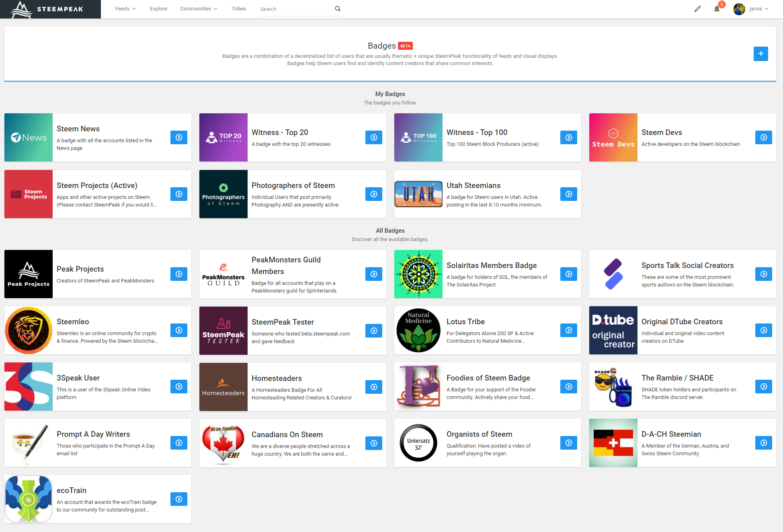Open the Feeds dropdown menu
Viewport: 783px width, 532px height.
coord(125,9)
